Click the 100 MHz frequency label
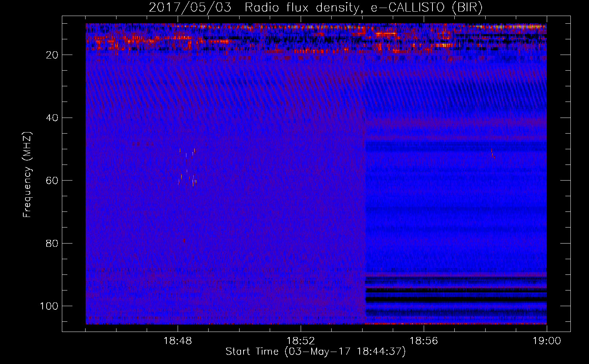This screenshot has width=589, height=364. point(49,306)
